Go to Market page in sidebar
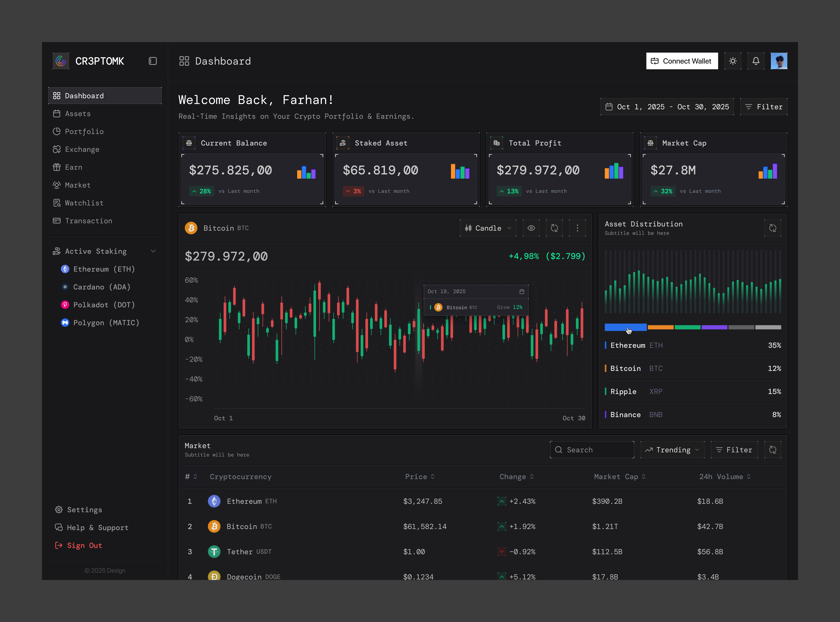This screenshot has width=840, height=622. pos(105,185)
